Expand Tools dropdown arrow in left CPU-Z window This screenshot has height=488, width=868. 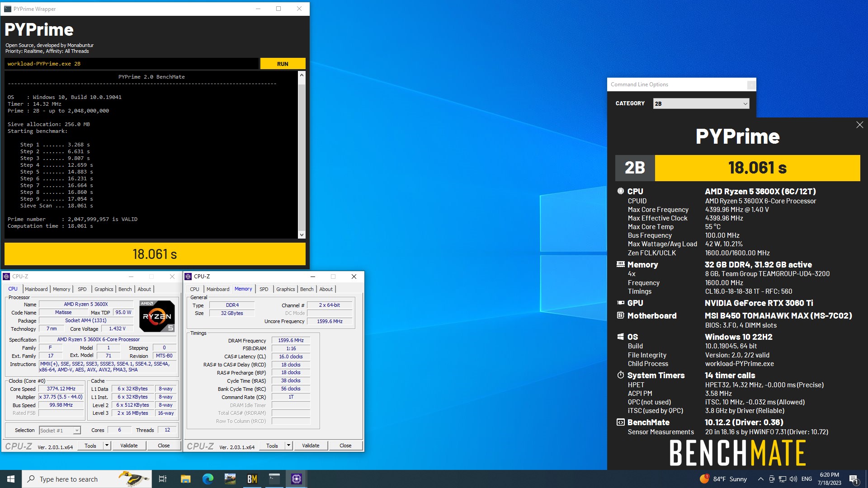pyautogui.click(x=107, y=446)
